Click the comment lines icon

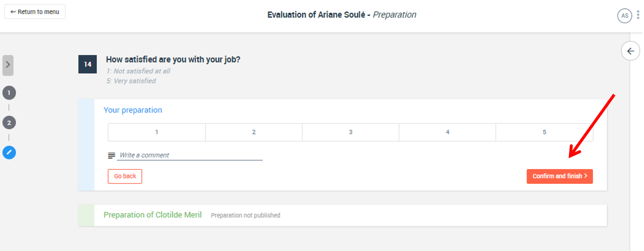point(112,155)
